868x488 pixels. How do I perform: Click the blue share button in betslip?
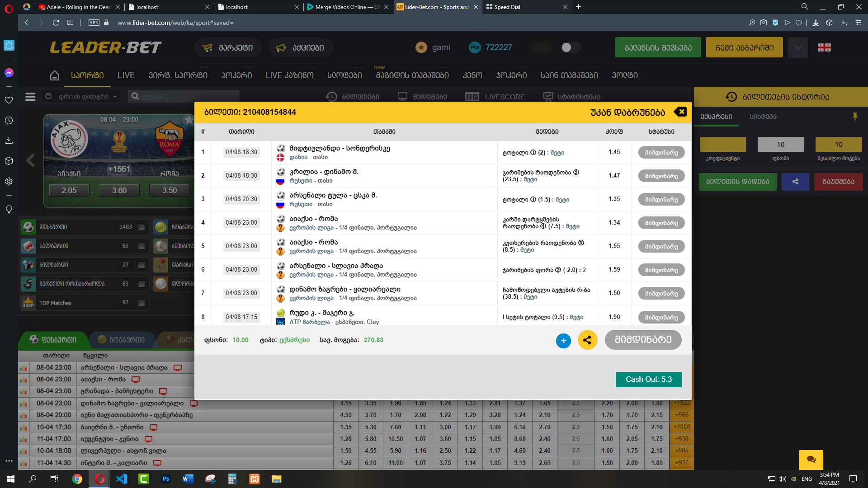tap(795, 182)
